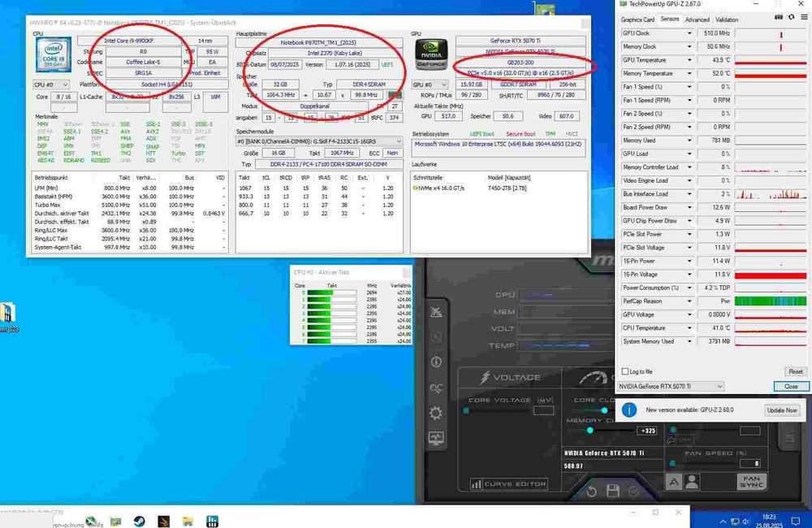Open the System Memory Used sensor dropdown
Viewport: 812px width, 528px height.
click(x=689, y=341)
